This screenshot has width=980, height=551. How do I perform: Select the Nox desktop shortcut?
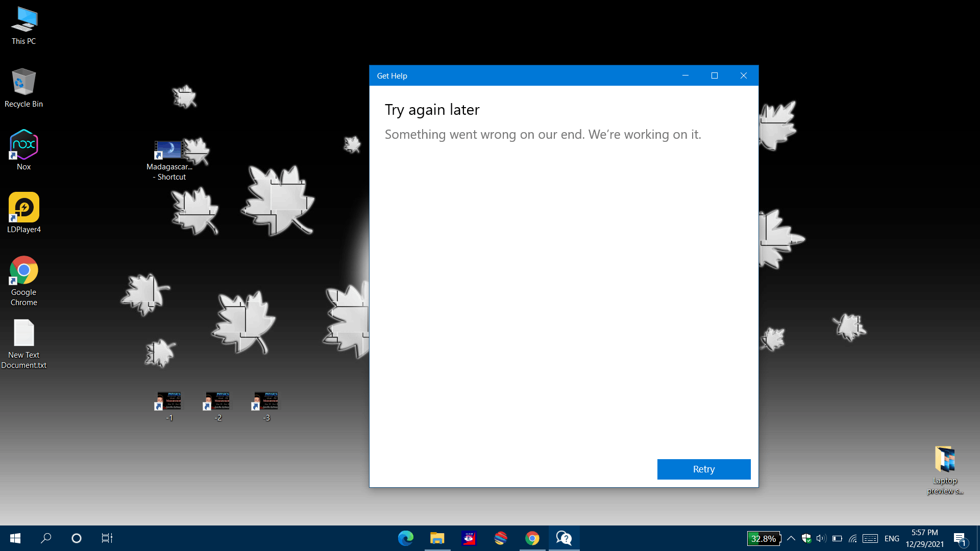pos(23,145)
